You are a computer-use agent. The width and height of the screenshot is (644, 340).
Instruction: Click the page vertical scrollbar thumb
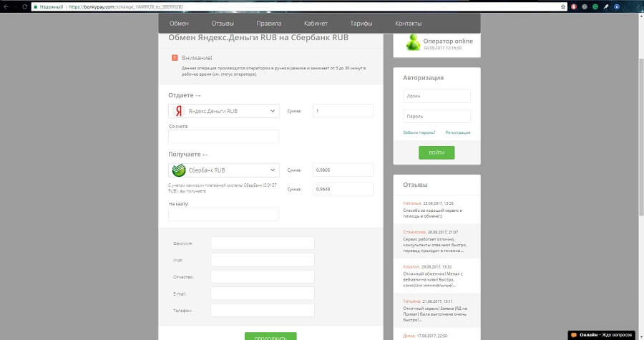point(641,137)
